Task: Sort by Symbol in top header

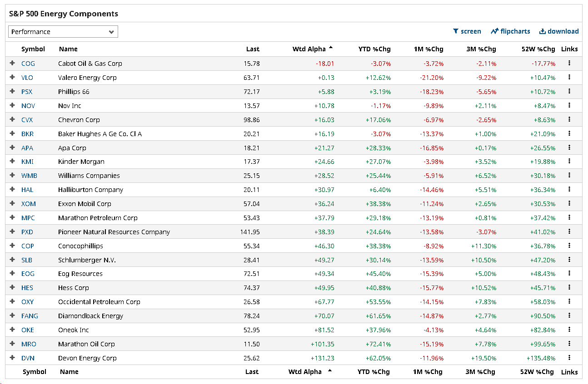Action: [33, 49]
